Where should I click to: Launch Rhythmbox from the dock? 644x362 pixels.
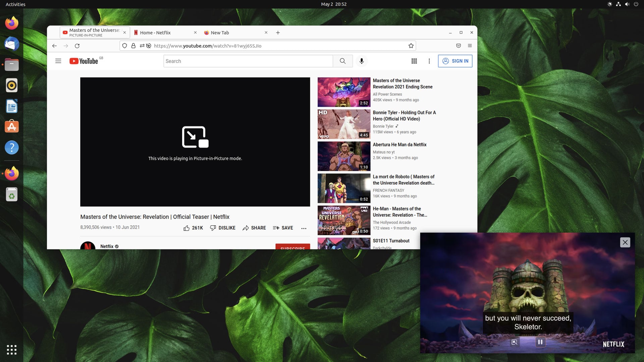(12, 85)
